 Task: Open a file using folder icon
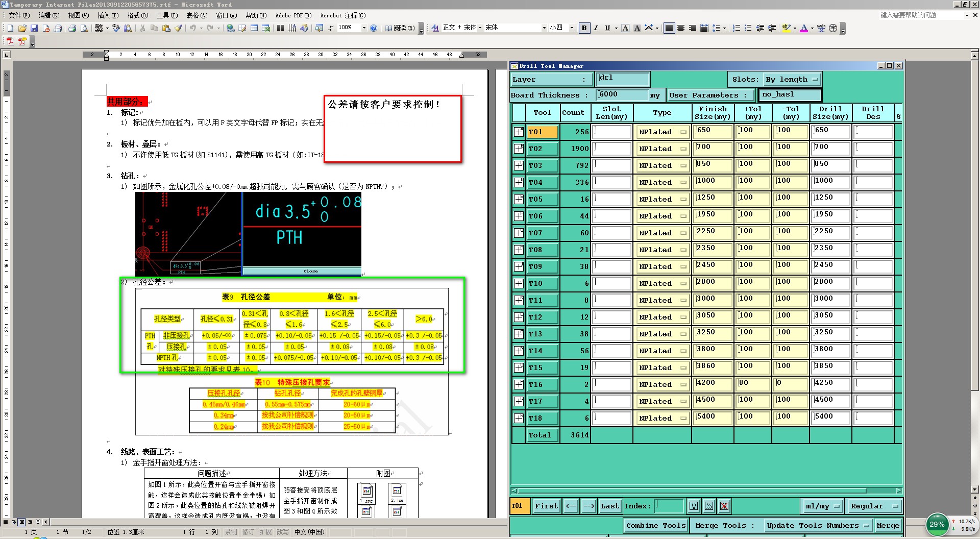point(22,28)
